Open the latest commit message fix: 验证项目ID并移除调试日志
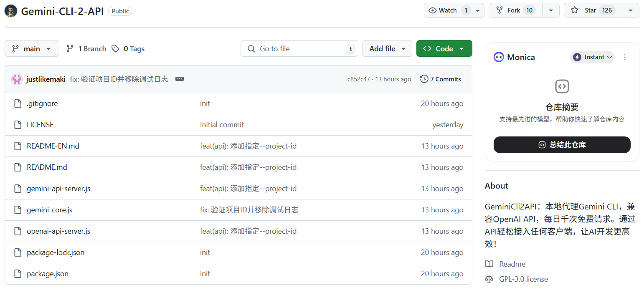 (119, 79)
